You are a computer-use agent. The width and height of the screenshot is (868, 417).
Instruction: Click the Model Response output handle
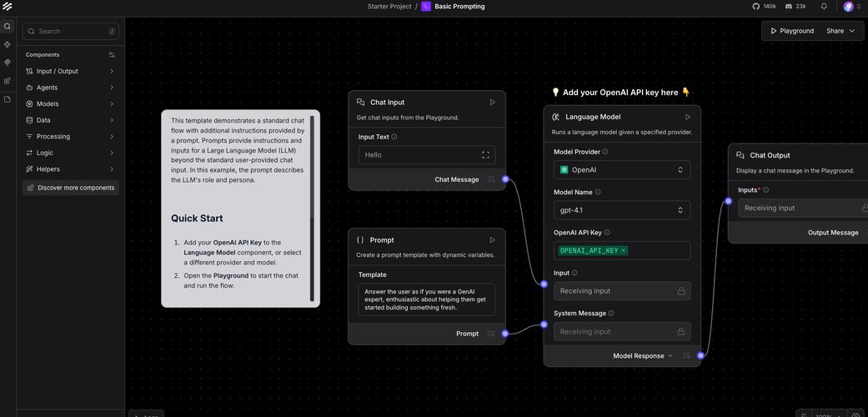700,355
